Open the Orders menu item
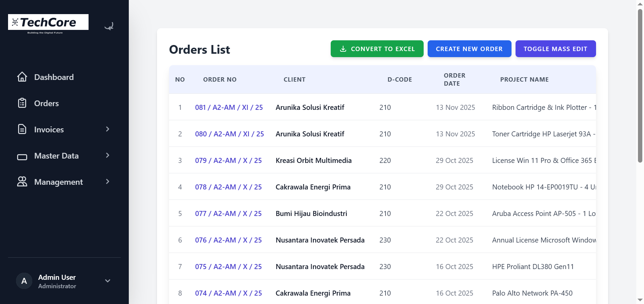 (46, 103)
